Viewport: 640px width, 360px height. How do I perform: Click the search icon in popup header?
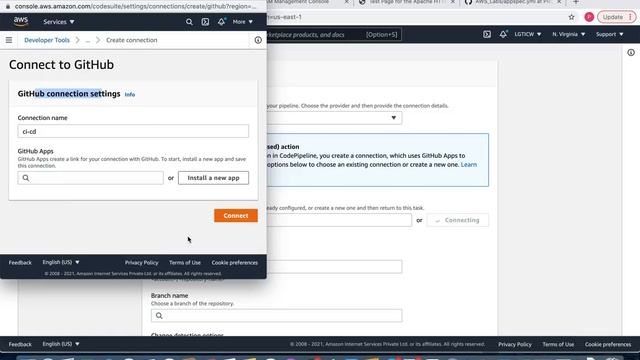189,22
